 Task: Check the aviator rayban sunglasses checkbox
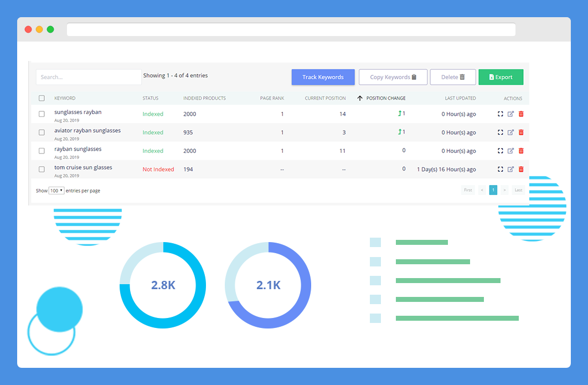coord(42,132)
